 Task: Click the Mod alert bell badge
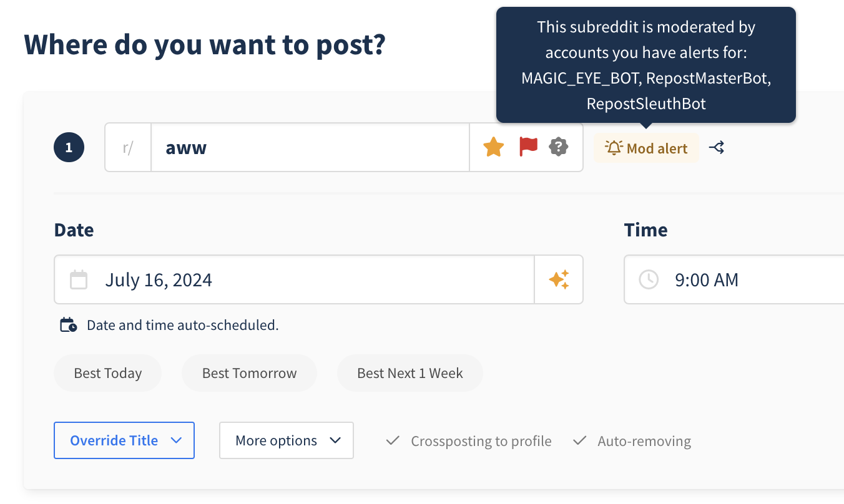646,148
